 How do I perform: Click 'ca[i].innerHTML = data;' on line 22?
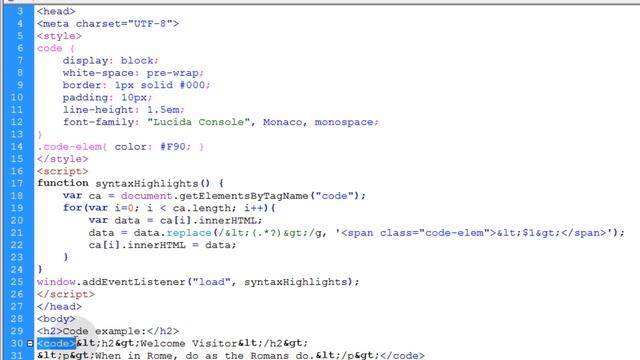162,245
